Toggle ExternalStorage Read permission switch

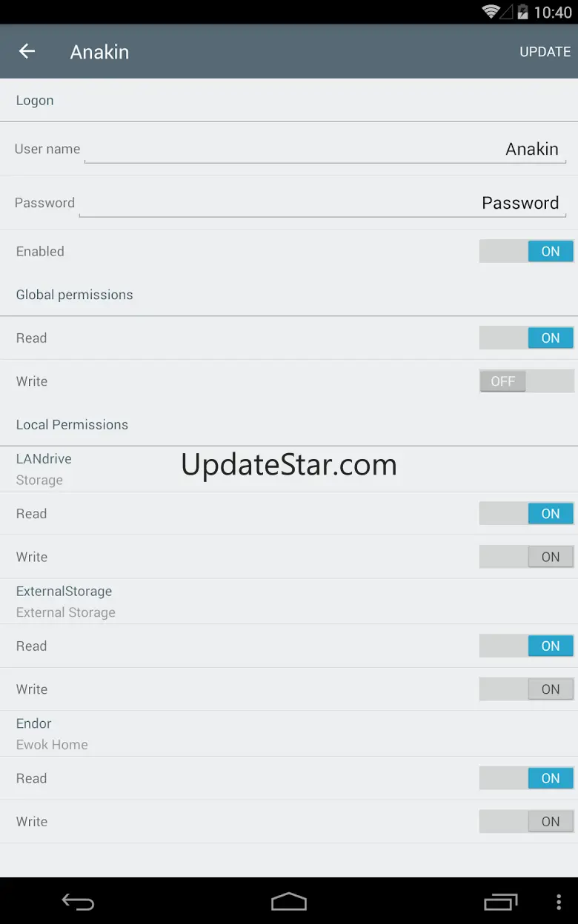(x=526, y=646)
